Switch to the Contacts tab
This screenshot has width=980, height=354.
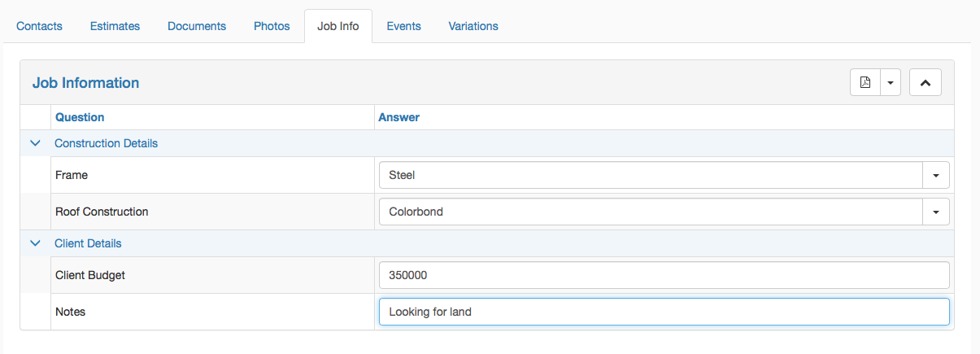(x=40, y=26)
